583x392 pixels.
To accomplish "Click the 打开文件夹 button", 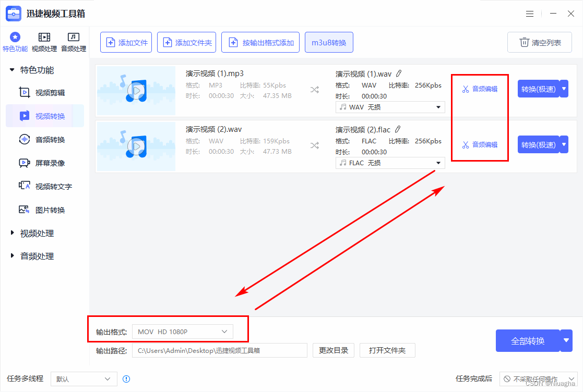I will 387,350.
